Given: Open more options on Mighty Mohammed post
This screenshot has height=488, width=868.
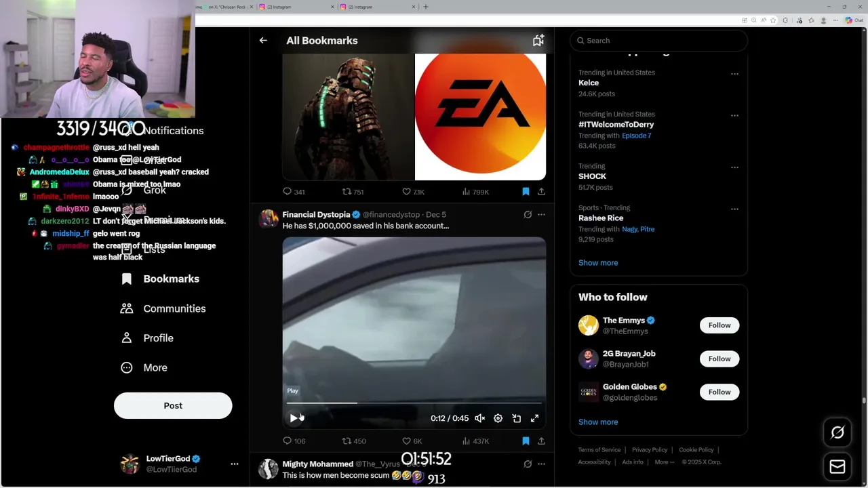Looking at the screenshot, I should pyautogui.click(x=541, y=464).
